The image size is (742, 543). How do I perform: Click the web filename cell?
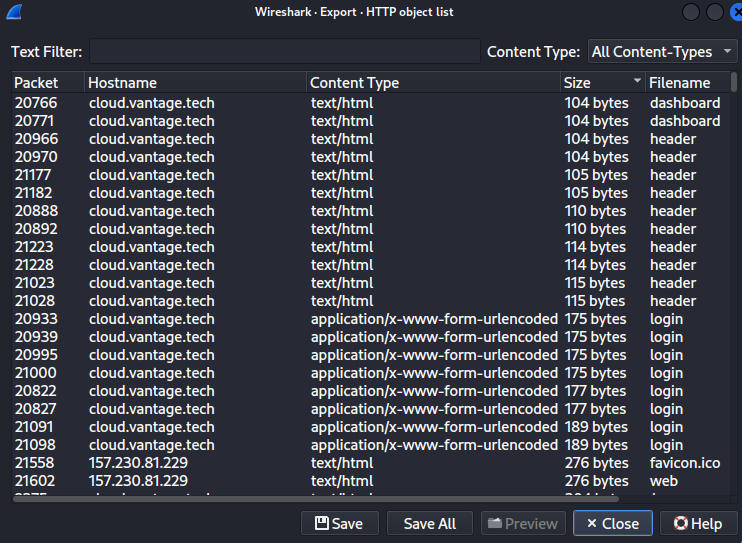(663, 481)
